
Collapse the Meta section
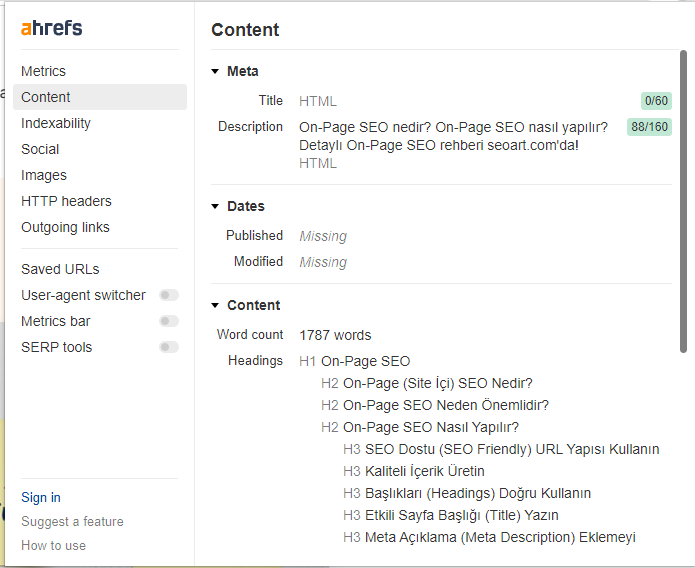click(x=215, y=72)
